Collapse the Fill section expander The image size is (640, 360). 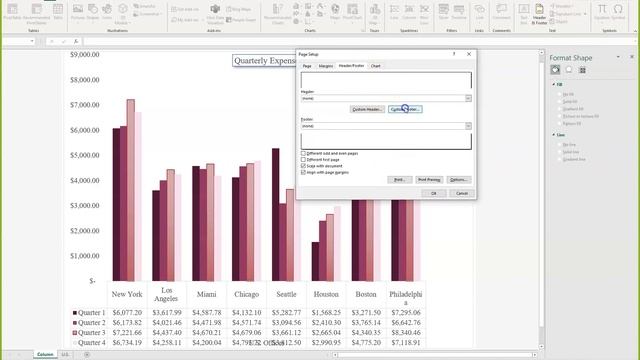click(x=553, y=84)
